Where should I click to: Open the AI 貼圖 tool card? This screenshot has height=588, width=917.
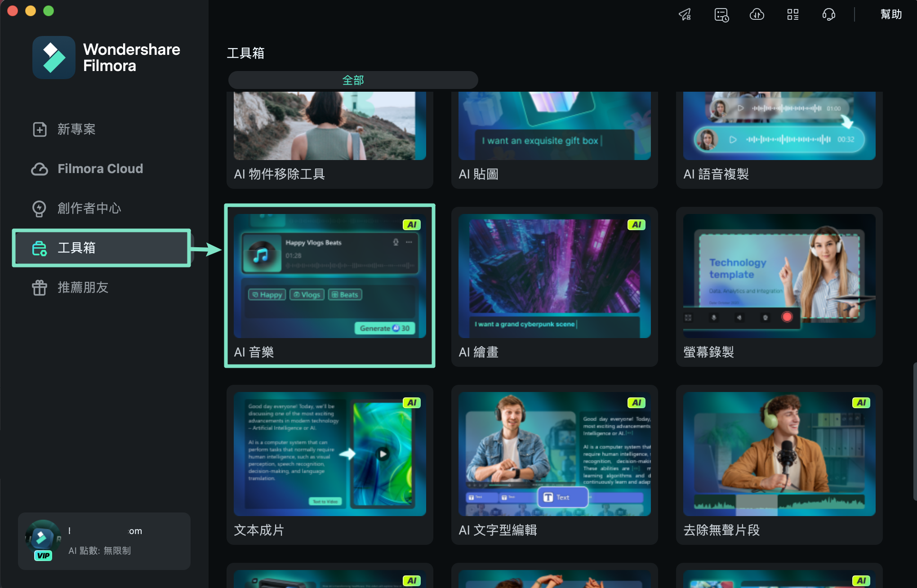[x=554, y=140]
